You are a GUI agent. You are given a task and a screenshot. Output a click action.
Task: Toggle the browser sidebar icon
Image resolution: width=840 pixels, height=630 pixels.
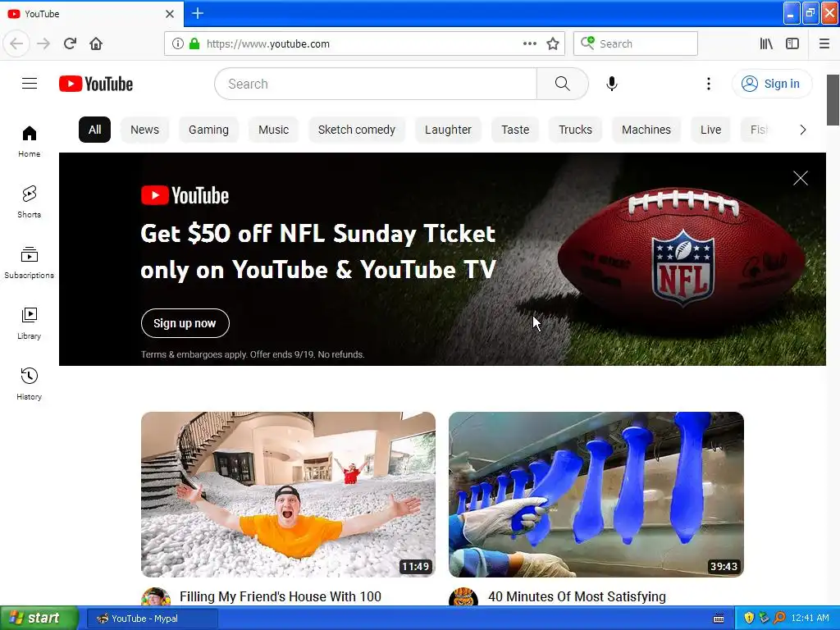click(792, 43)
